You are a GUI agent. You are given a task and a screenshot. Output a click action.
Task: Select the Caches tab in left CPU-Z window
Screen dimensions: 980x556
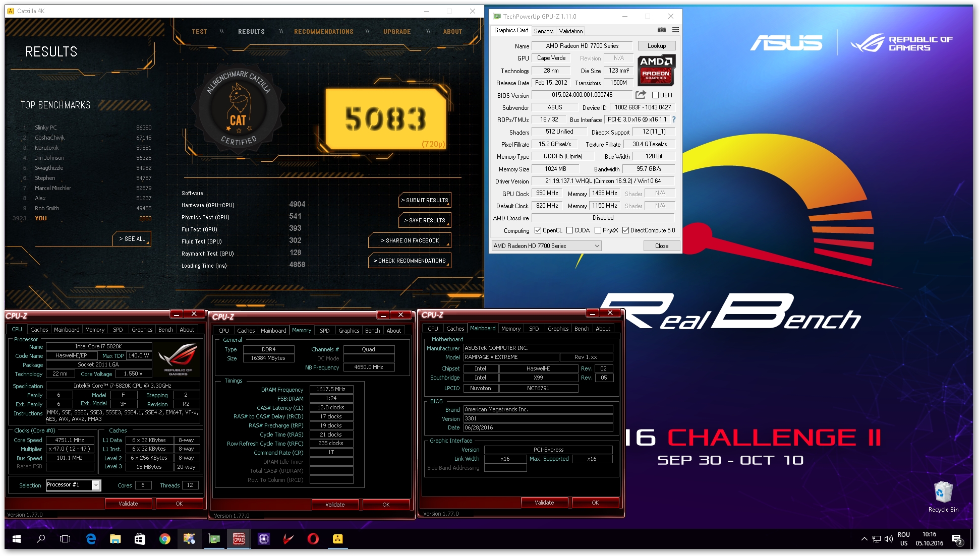coord(39,330)
